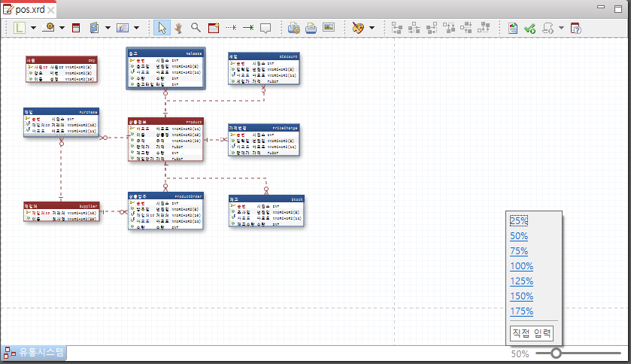Pick the solid green identifying relationship tool
This screenshot has height=364, width=631.
[248, 28]
